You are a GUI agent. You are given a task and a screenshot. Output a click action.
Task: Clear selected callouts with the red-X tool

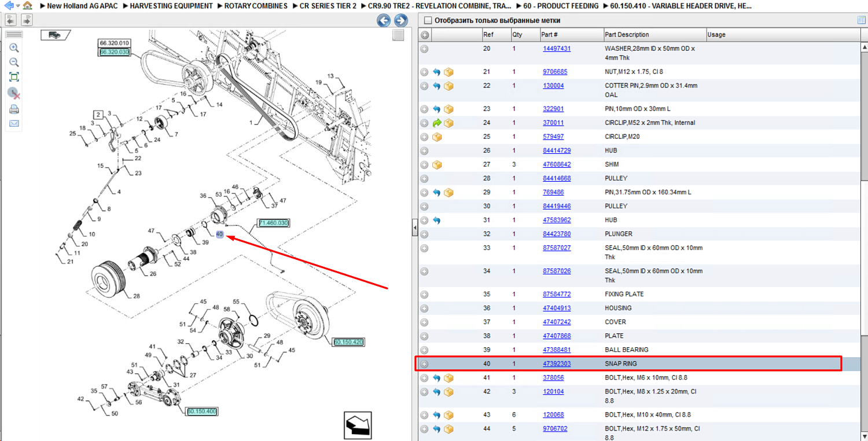14,93
